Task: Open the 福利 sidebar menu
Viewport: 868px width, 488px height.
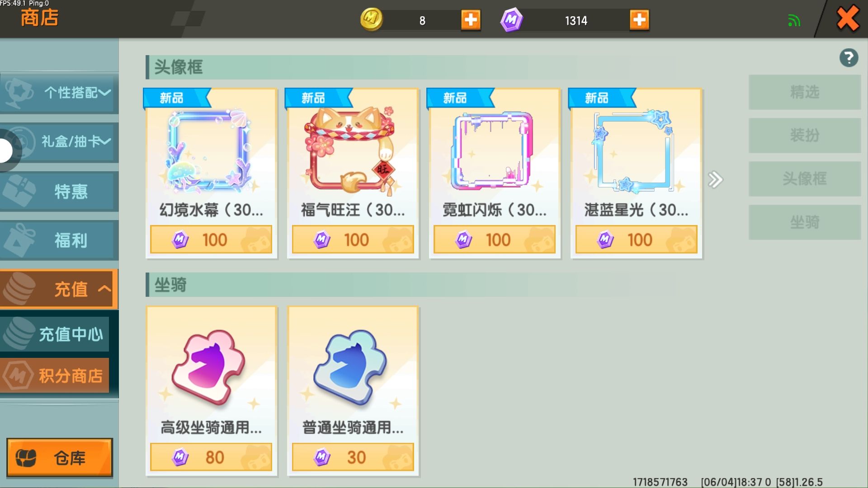Action: [59, 240]
